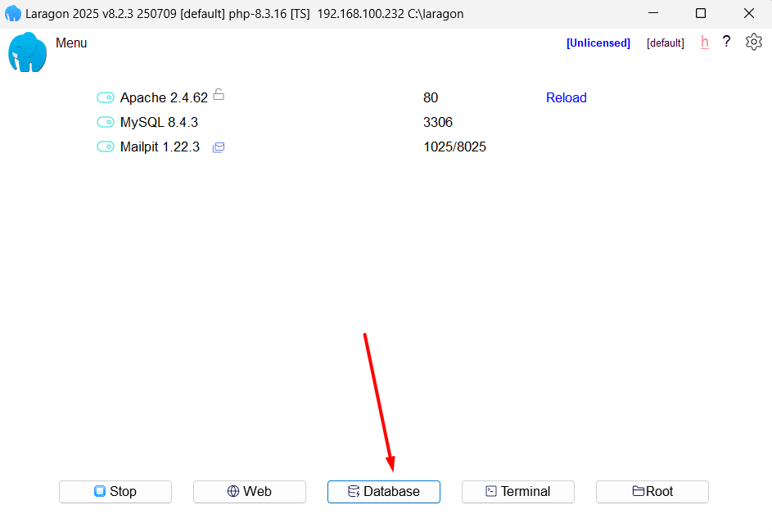Viewport: 772px width, 532px height.
Task: Open Mailpit via the envelope icon
Action: pyautogui.click(x=218, y=147)
